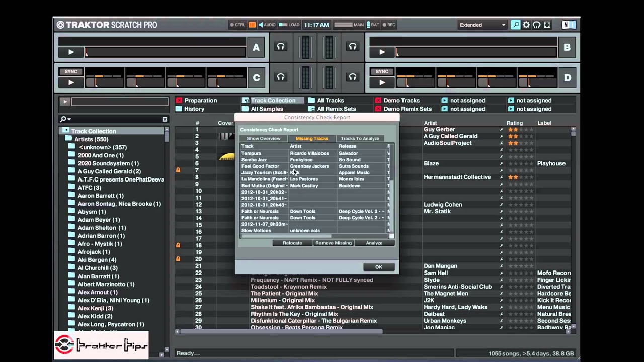This screenshot has height=362, width=644.
Task: Enable SYNC on Deck C
Action: (71, 72)
